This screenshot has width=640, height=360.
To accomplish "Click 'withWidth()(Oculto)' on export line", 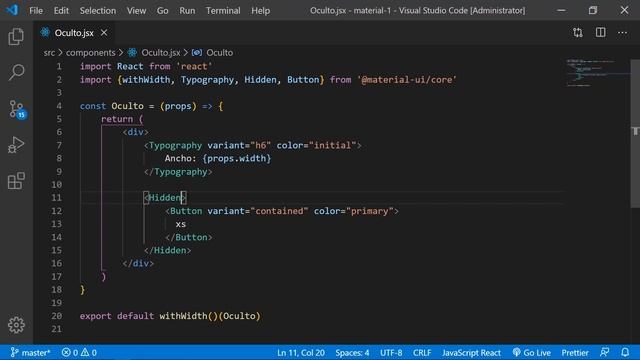I will click(x=210, y=316).
